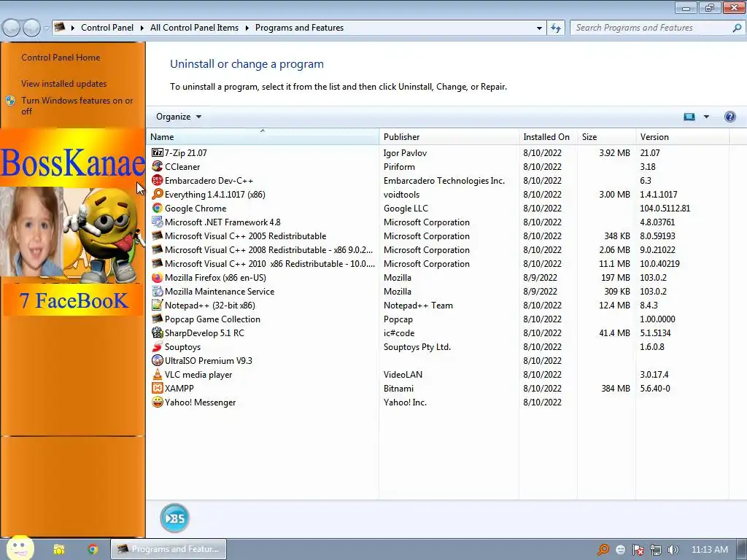Select the Microsoft .NET Framework 4.8 icon
747x560 pixels.
pos(158,222)
